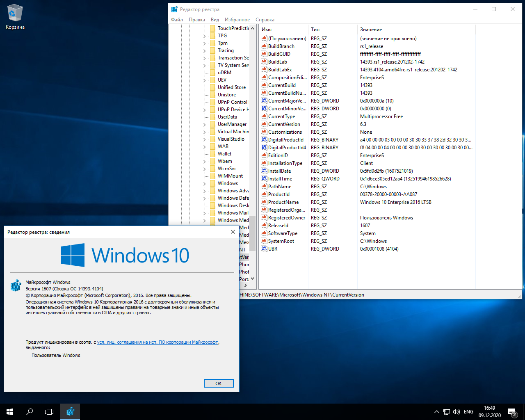Click tree scrollbar down arrow

pos(252,278)
